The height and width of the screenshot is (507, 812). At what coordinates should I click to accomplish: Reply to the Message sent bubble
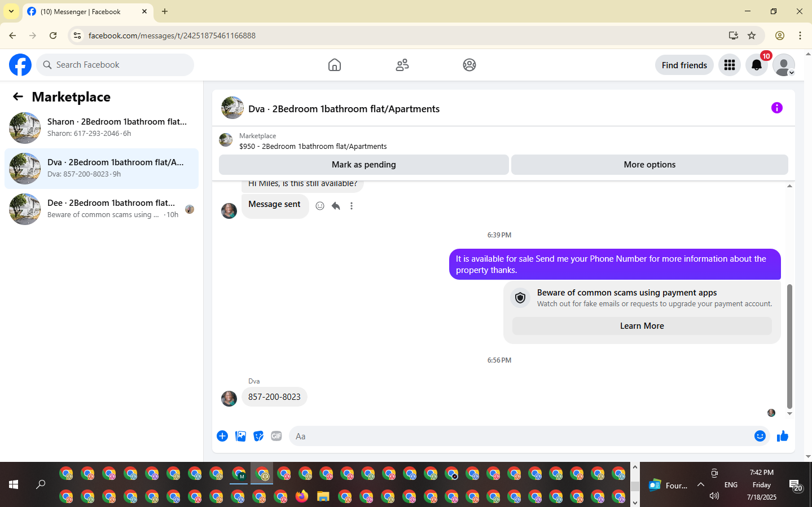point(336,206)
